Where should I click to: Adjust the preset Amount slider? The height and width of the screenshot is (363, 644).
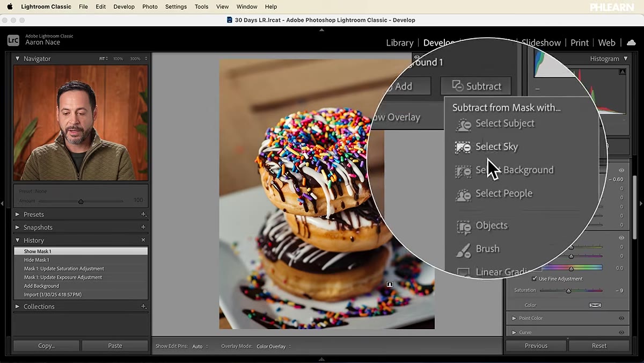[81, 201]
